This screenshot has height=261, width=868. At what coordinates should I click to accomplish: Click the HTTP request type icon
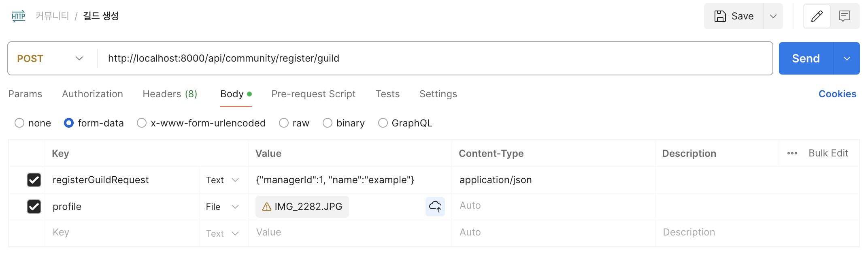[19, 16]
